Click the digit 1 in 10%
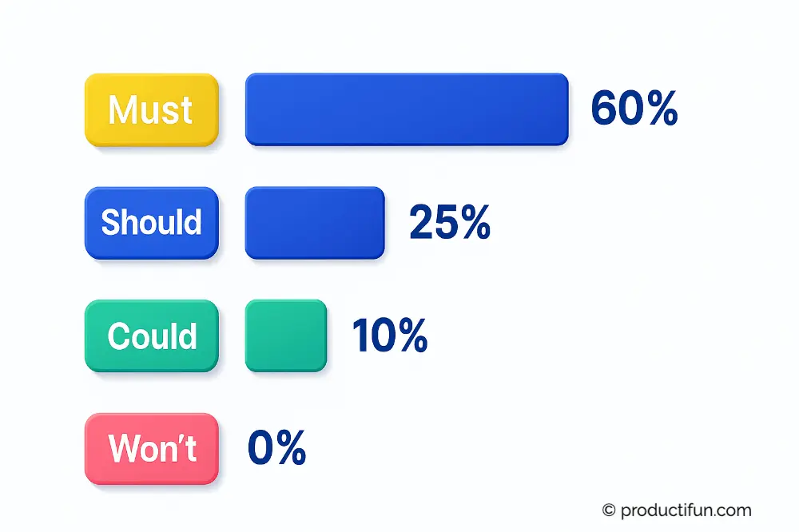799x532 pixels. pyautogui.click(x=361, y=335)
